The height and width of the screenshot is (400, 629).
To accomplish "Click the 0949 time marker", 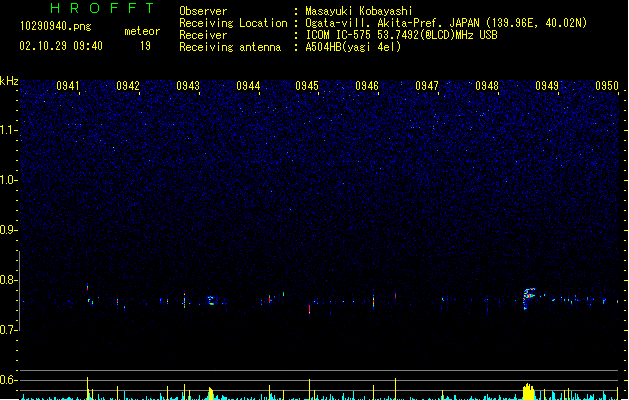I will pyautogui.click(x=547, y=86).
